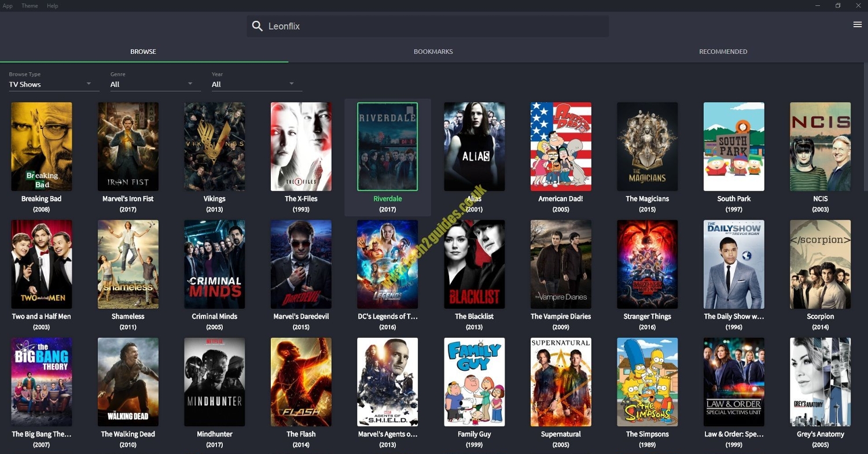Open The Daily Show poster

[734, 264]
